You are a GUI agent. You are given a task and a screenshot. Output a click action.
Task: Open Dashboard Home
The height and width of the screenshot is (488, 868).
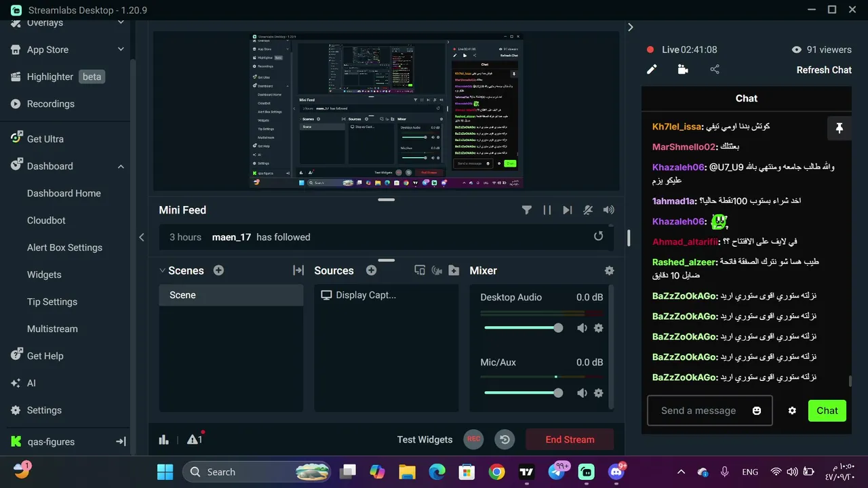[64, 193]
